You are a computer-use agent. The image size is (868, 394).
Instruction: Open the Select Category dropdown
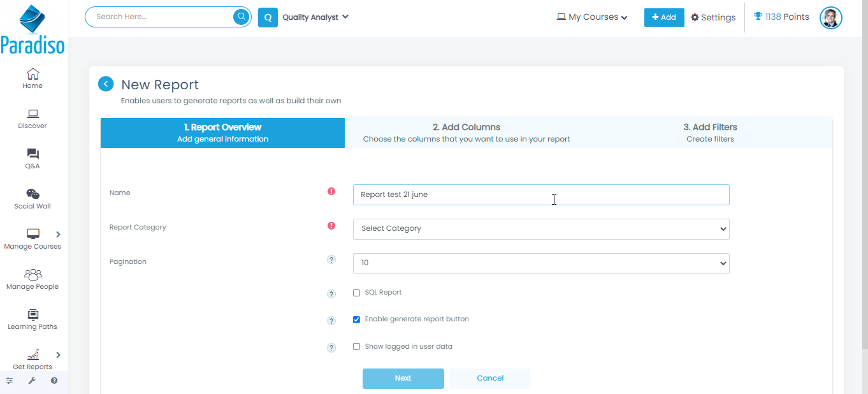pyautogui.click(x=540, y=229)
